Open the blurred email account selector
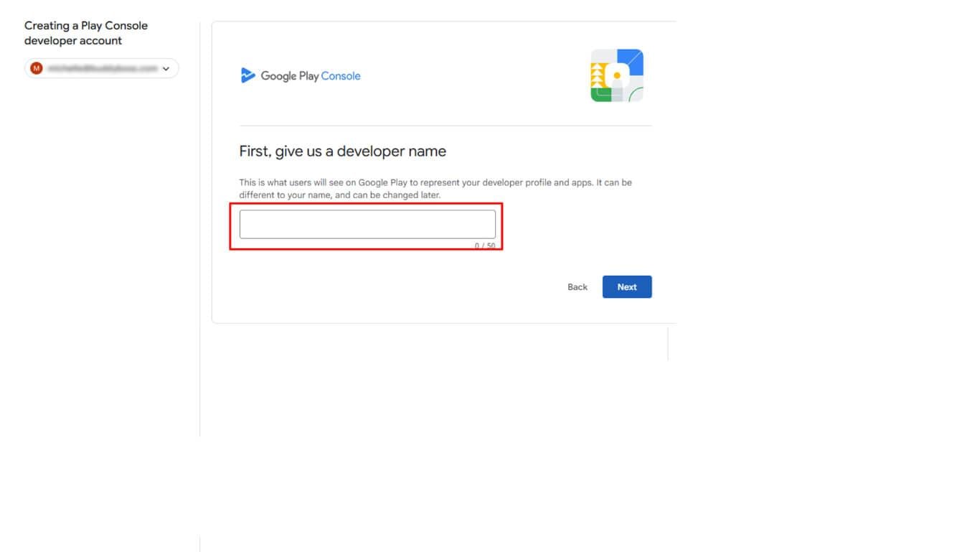 102,68
